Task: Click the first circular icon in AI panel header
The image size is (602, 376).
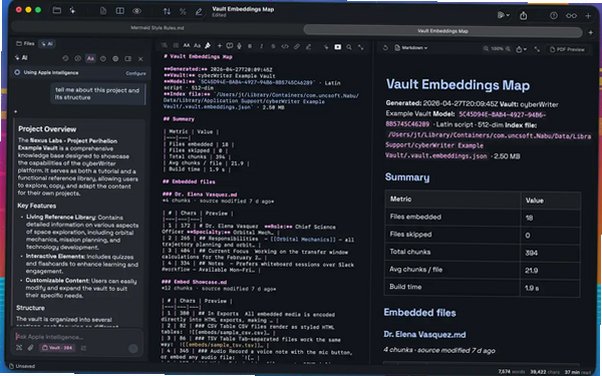Action: (x=65, y=58)
